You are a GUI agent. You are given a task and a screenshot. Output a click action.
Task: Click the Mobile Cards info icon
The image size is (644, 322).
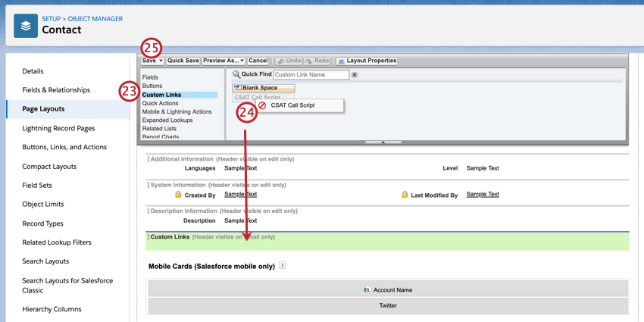pos(282,265)
